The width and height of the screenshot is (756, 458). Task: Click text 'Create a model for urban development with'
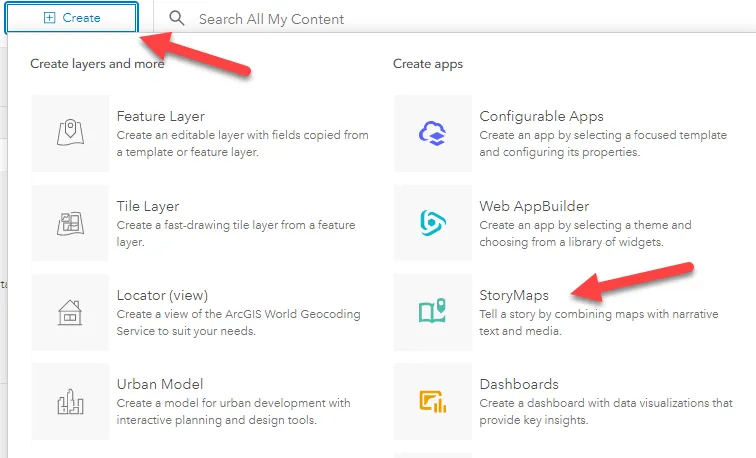233,403
